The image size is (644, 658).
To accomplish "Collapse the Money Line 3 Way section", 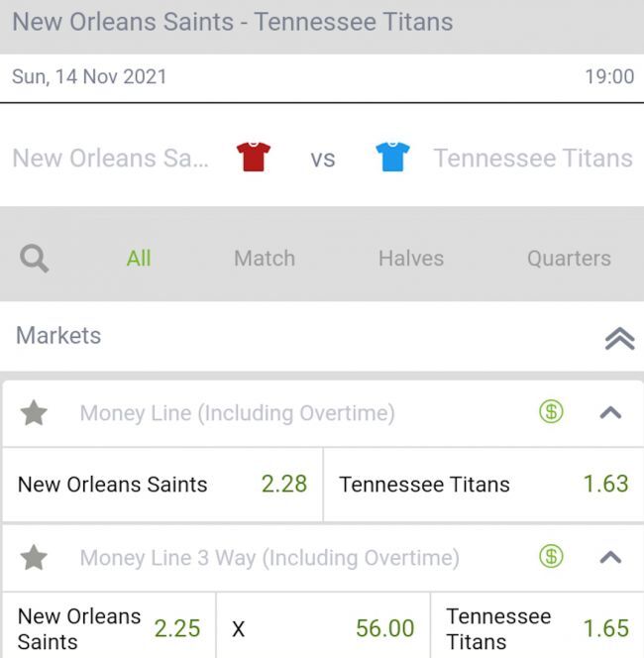I will point(611,558).
